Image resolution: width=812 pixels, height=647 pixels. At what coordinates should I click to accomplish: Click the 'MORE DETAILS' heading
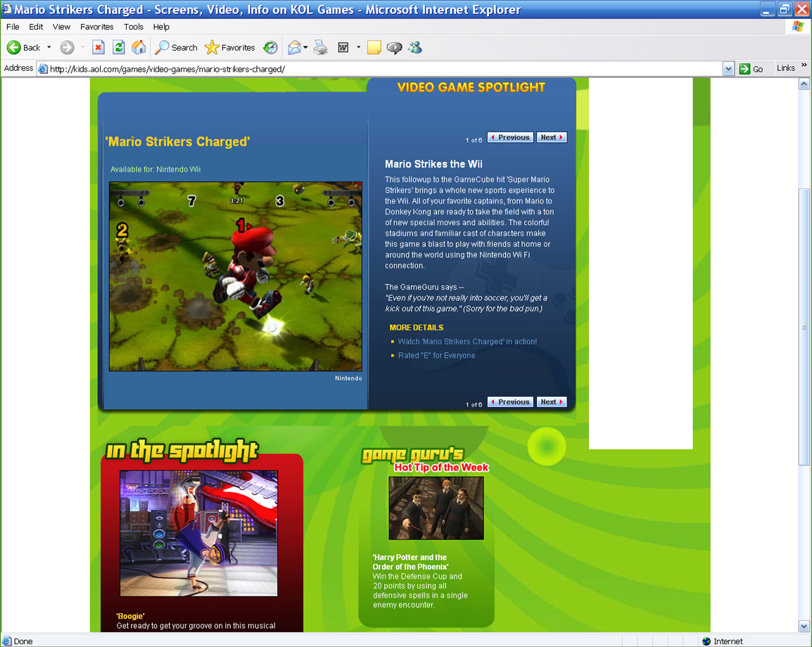[417, 328]
